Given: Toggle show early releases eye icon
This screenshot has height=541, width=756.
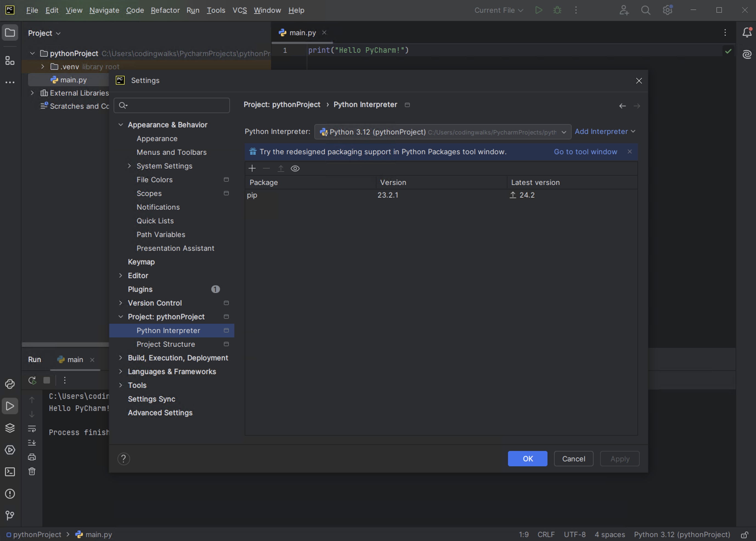Looking at the screenshot, I should 295,168.
